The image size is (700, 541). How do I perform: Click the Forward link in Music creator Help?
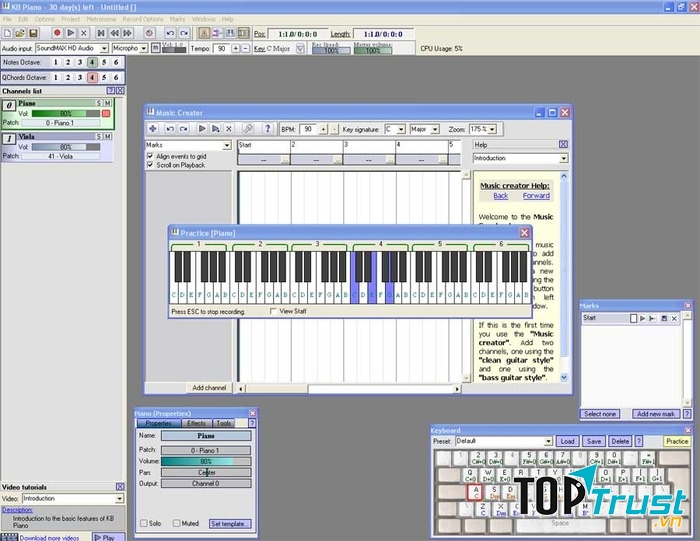[536, 196]
